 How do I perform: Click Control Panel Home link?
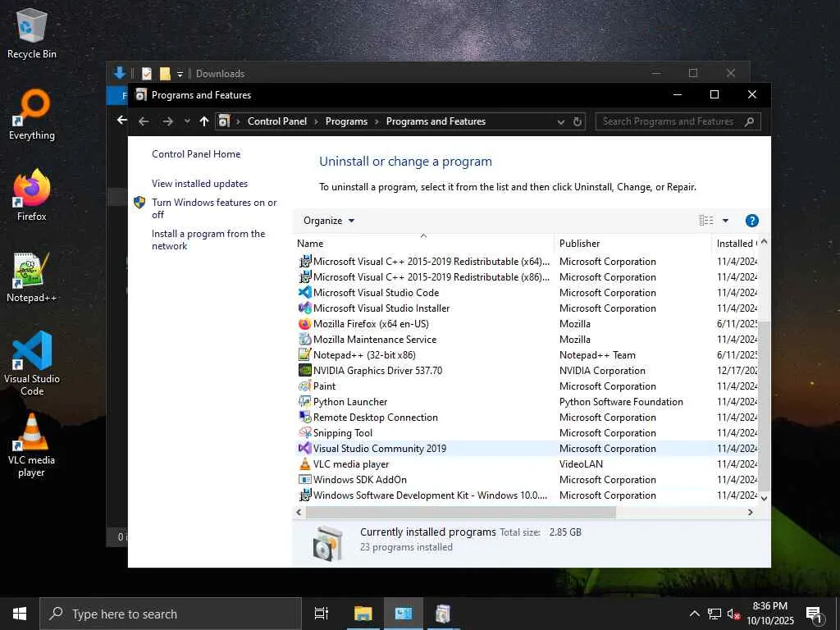click(x=196, y=154)
